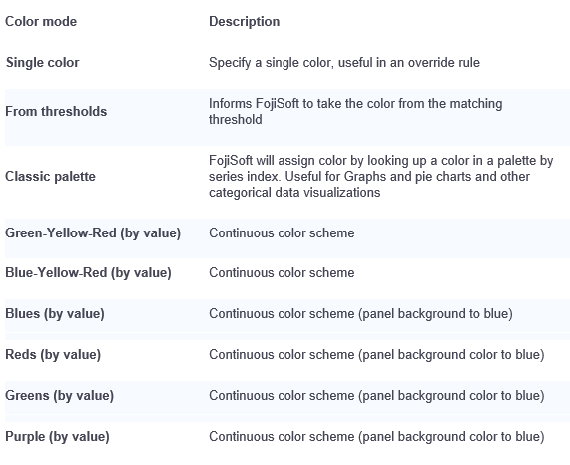Click the "Description" column header
The height and width of the screenshot is (465, 570).
coord(244,21)
